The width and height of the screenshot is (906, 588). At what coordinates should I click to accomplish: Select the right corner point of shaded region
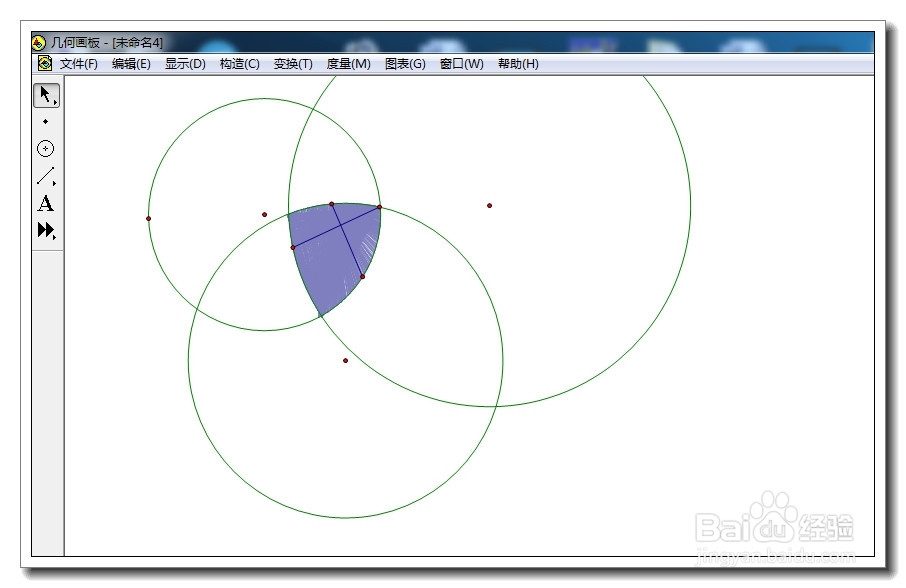pos(380,207)
